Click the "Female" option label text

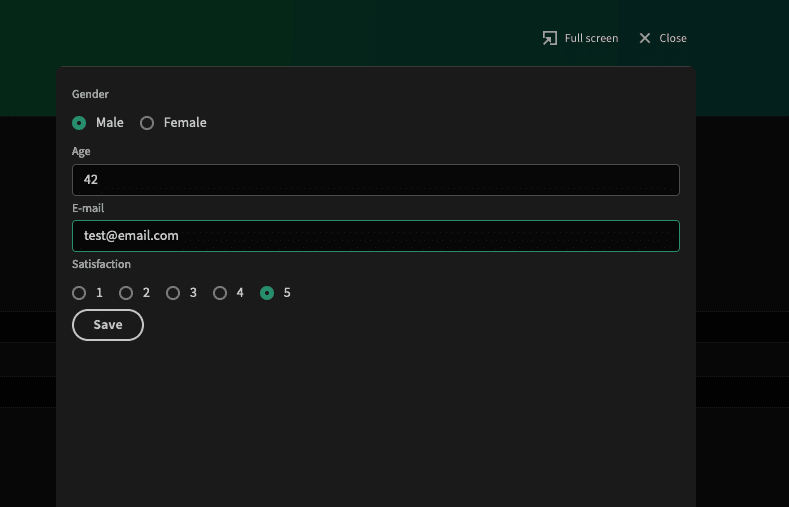185,123
